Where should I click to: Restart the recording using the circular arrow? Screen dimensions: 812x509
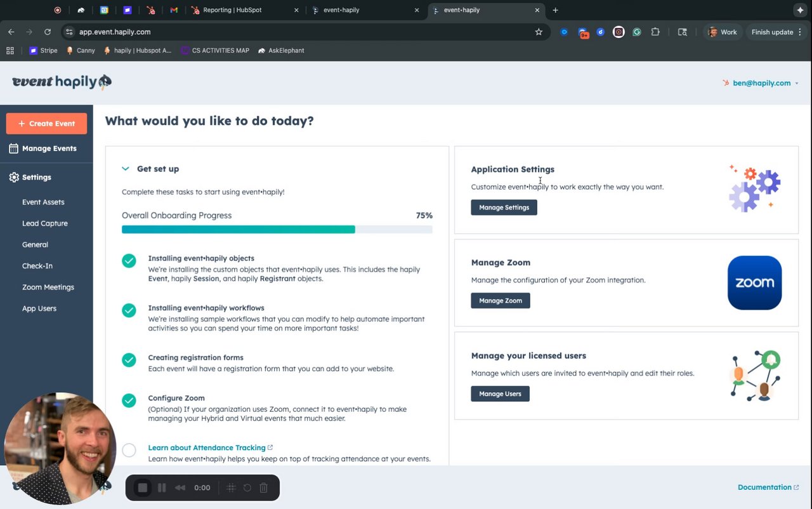[247, 487]
